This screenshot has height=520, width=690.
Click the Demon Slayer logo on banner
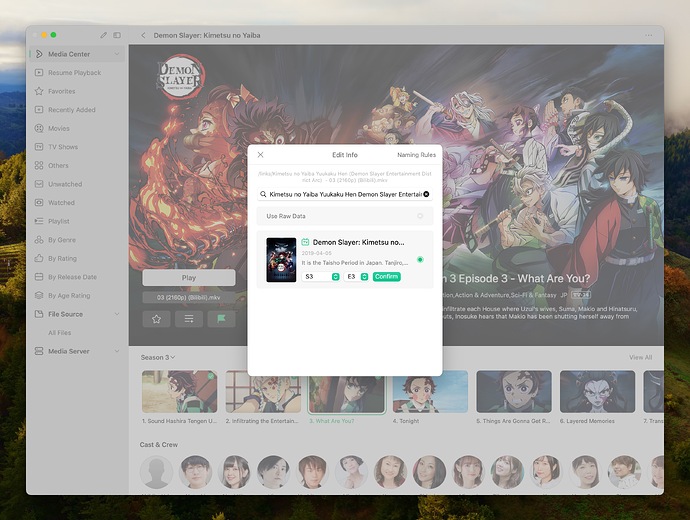[180, 77]
